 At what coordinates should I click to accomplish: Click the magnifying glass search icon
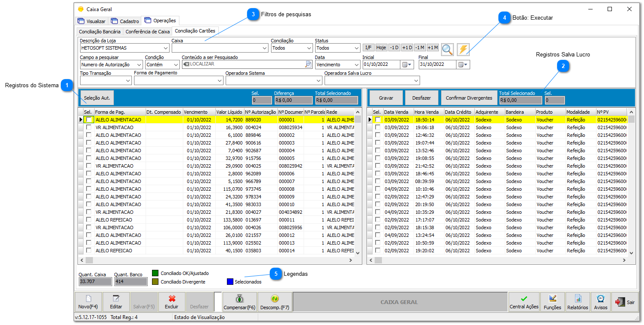pos(447,49)
